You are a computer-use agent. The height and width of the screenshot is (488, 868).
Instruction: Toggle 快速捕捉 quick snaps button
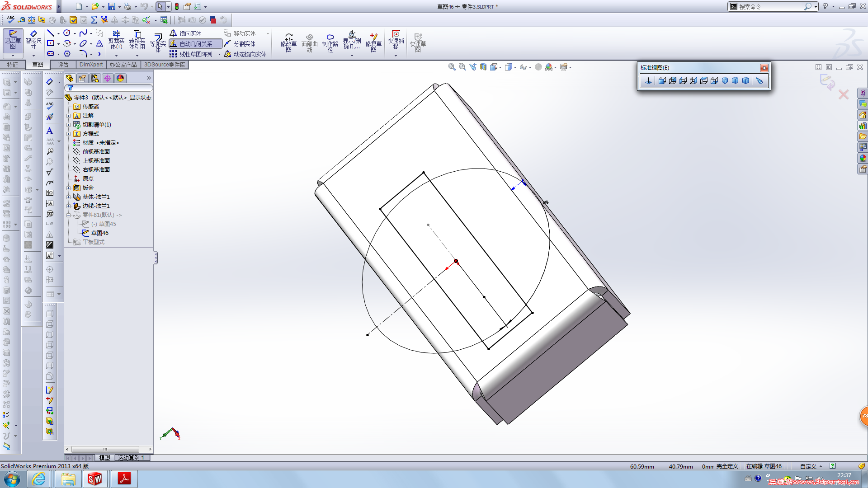coord(396,40)
